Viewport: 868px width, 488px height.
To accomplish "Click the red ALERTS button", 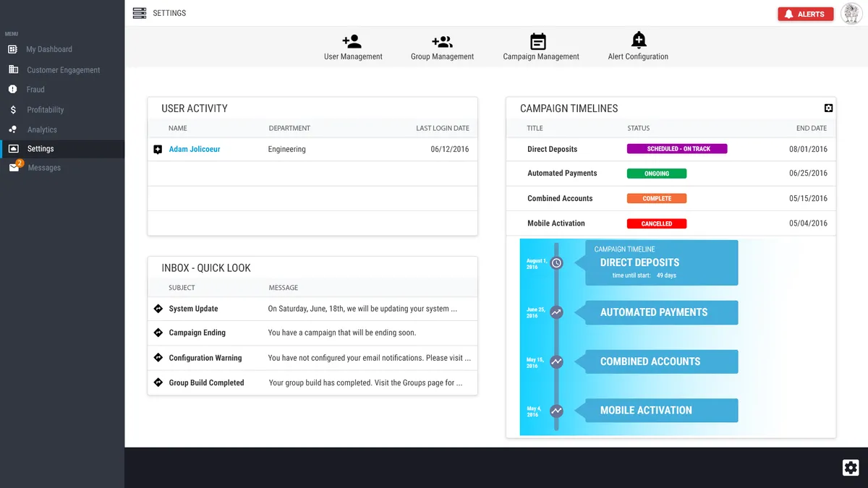I will 805,13.
